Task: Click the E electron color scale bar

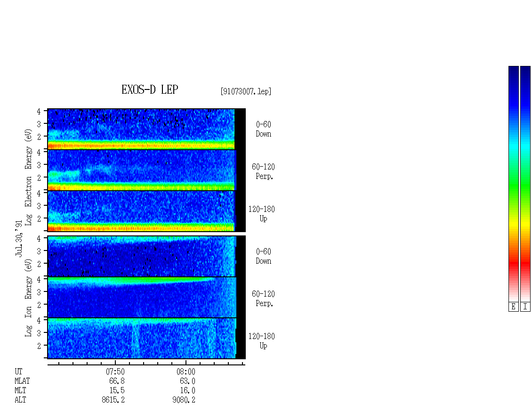Action: (x=513, y=184)
